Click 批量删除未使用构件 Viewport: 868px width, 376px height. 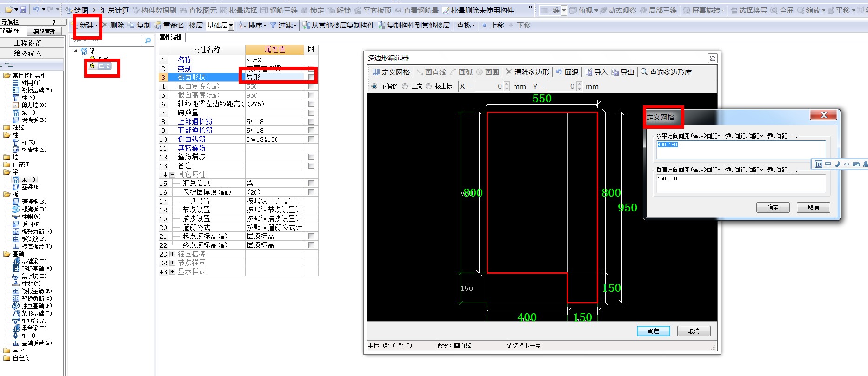(x=478, y=10)
